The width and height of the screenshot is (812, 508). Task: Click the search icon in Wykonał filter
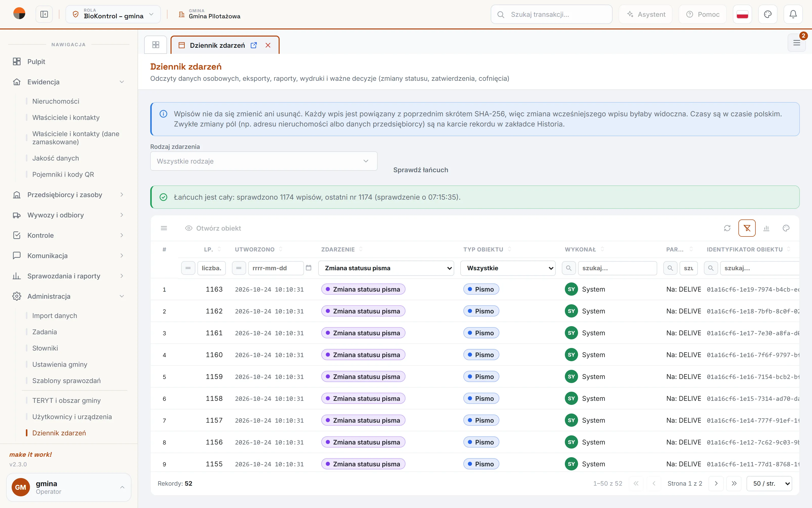[569, 268]
